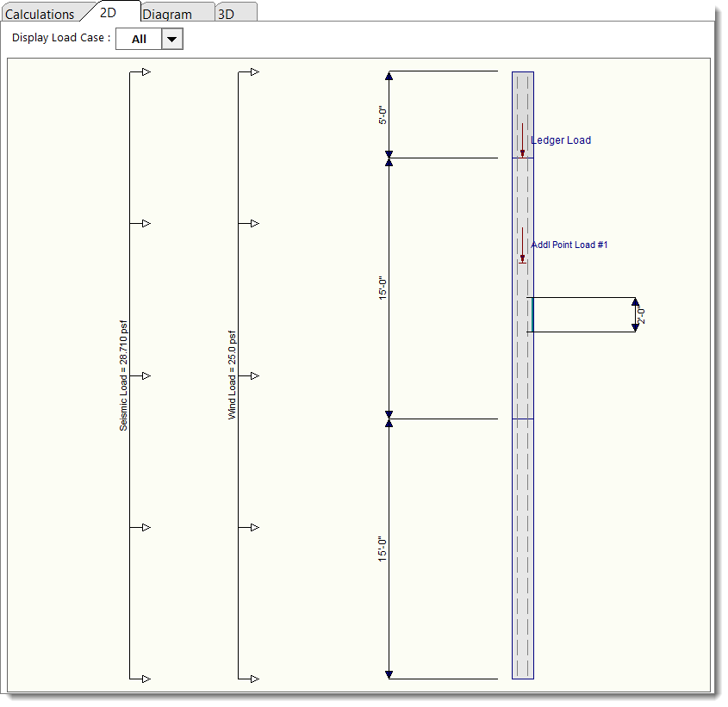Click the top arrowhead of the 5'-0" dimension

point(389,77)
